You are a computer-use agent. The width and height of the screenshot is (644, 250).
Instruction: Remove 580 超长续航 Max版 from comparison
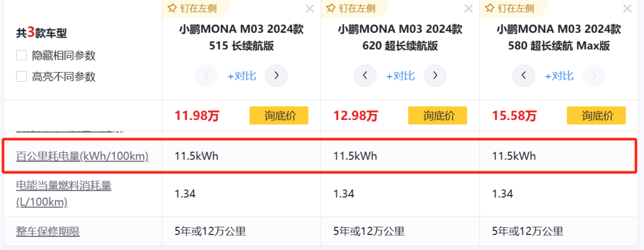tap(627, 8)
